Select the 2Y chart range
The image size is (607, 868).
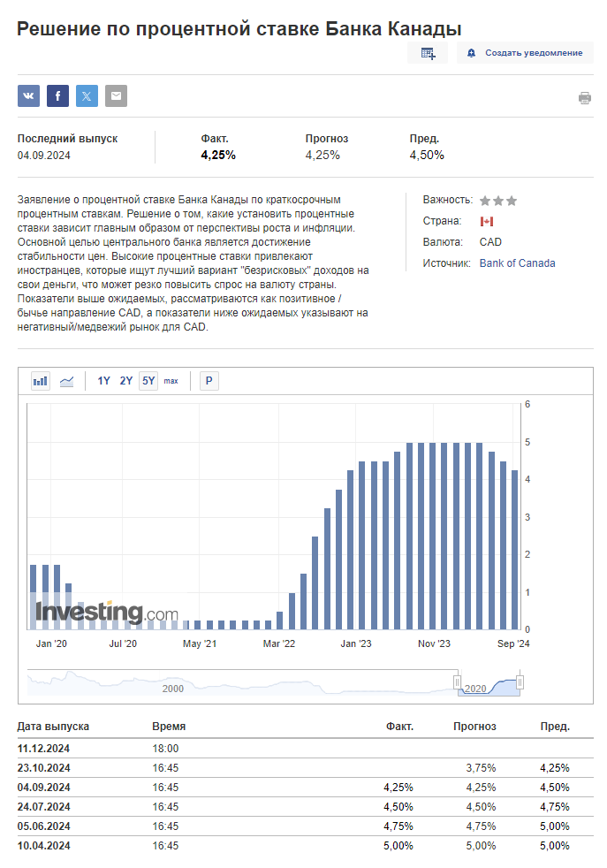[126, 381]
